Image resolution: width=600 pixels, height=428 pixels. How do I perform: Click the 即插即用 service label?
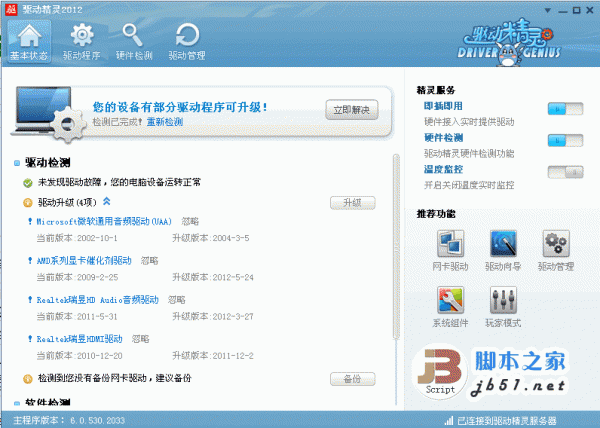click(443, 106)
